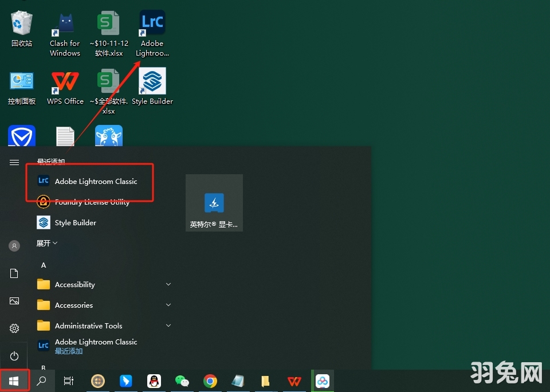Click the Windows Start button

coord(14,381)
